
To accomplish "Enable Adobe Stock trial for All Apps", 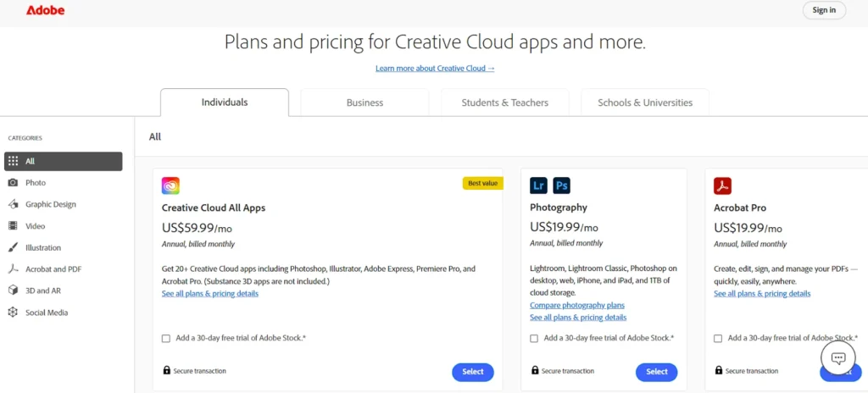I will [166, 338].
